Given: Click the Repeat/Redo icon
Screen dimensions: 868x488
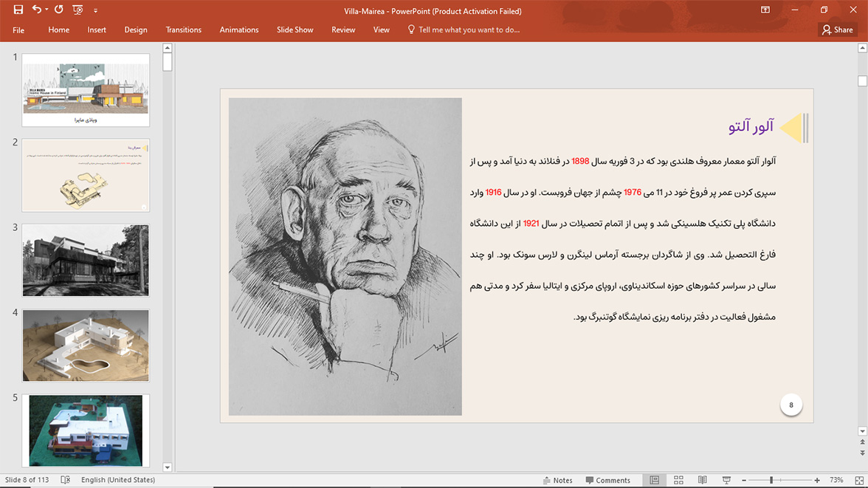Looking at the screenshot, I should [x=59, y=10].
